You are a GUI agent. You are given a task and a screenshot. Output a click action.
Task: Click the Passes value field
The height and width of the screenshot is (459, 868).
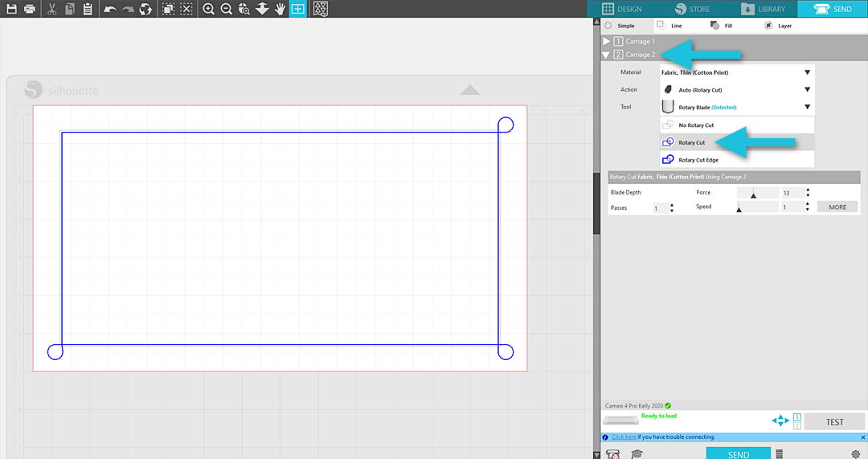tap(661, 208)
